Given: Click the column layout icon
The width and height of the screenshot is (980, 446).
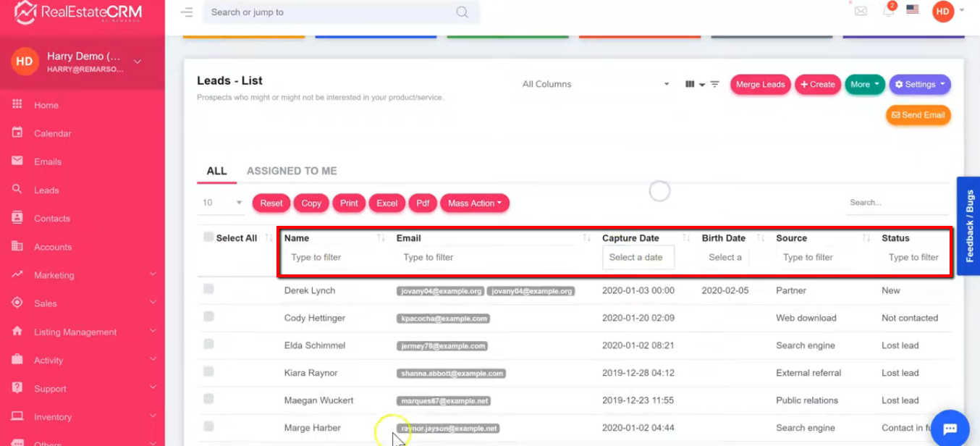Looking at the screenshot, I should pyautogui.click(x=690, y=85).
